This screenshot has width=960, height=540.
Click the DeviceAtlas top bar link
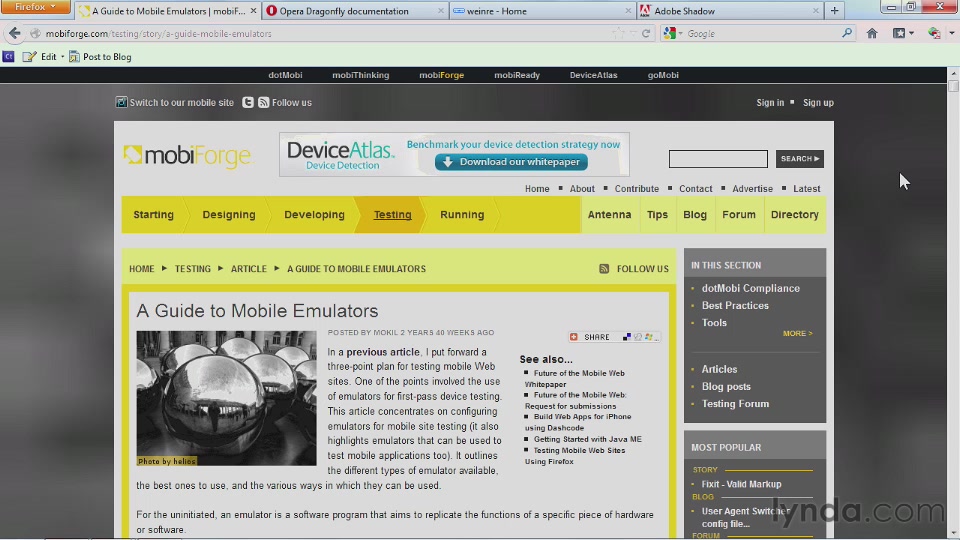(593, 75)
